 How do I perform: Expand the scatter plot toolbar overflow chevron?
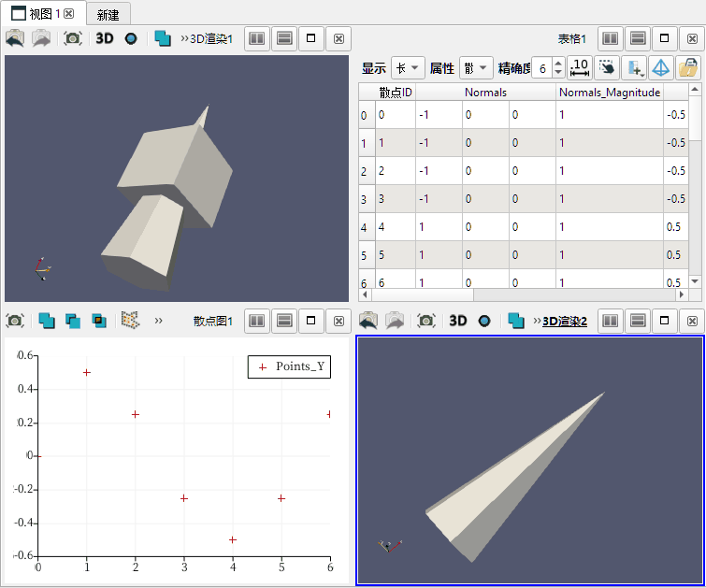[x=158, y=321]
